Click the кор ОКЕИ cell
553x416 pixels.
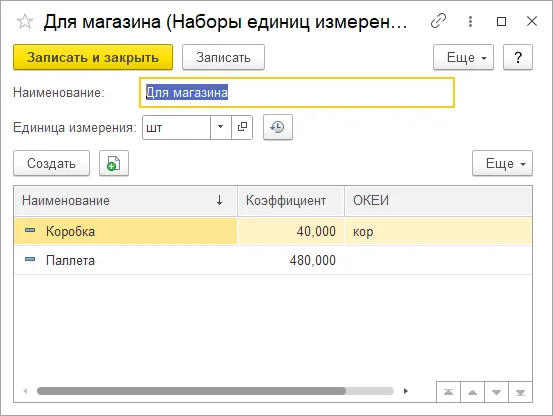(x=438, y=231)
